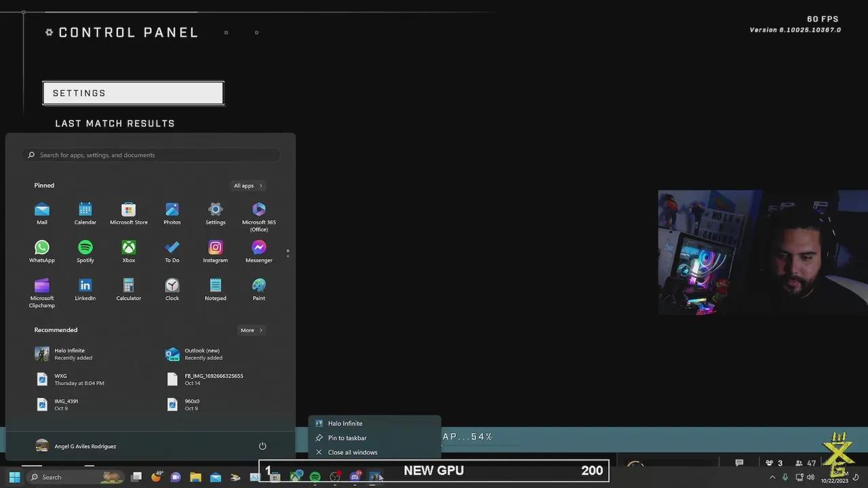
Task: Click the chat bubble icon in game bar
Action: coord(739,463)
